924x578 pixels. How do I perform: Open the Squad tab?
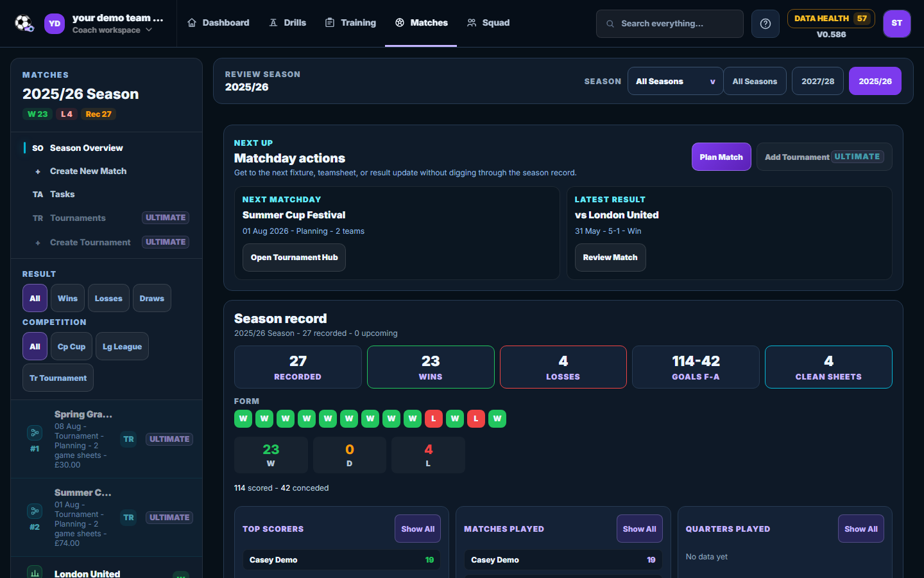pos(488,22)
